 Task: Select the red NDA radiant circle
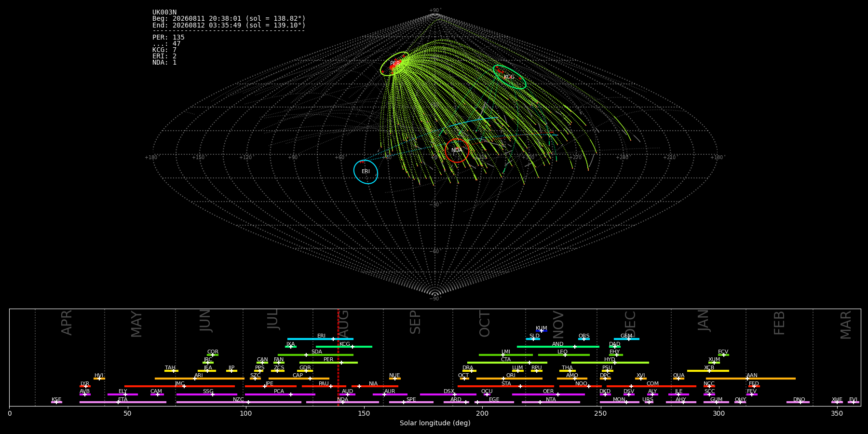457,150
